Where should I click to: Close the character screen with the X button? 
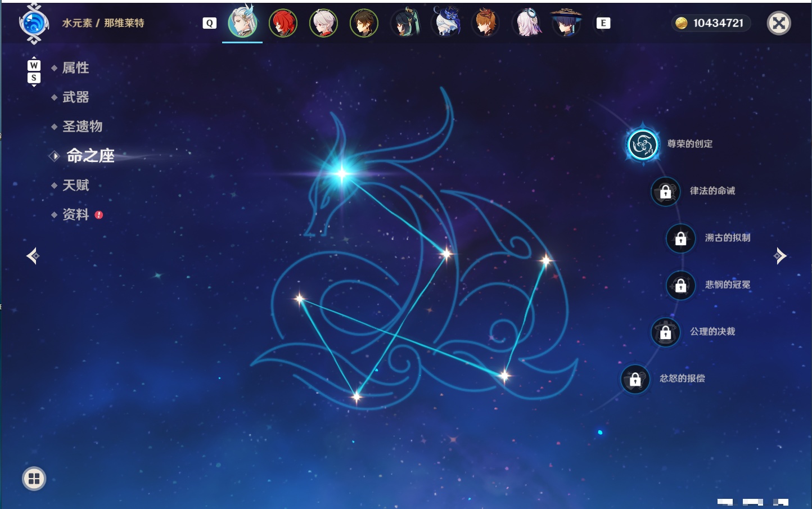(x=779, y=23)
